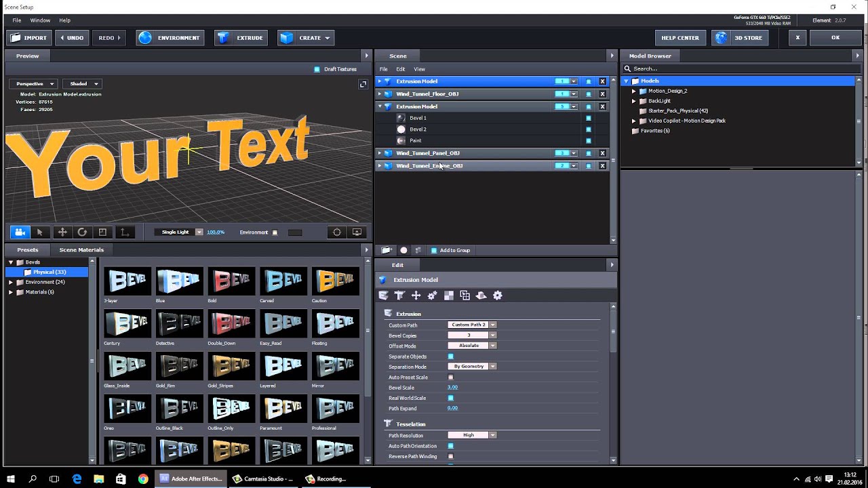
Task: Select the camera orbit tool in Preview
Action: coord(20,232)
